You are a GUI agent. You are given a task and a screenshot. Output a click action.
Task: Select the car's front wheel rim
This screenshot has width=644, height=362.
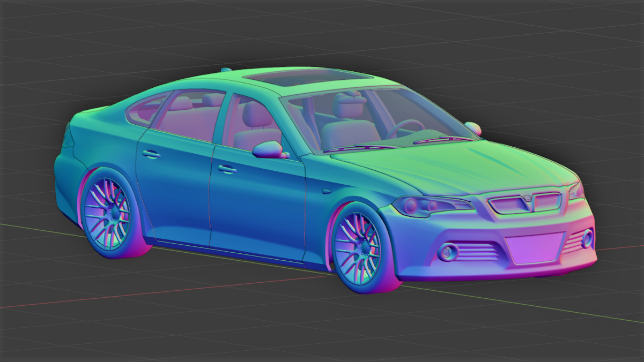[x=357, y=248]
